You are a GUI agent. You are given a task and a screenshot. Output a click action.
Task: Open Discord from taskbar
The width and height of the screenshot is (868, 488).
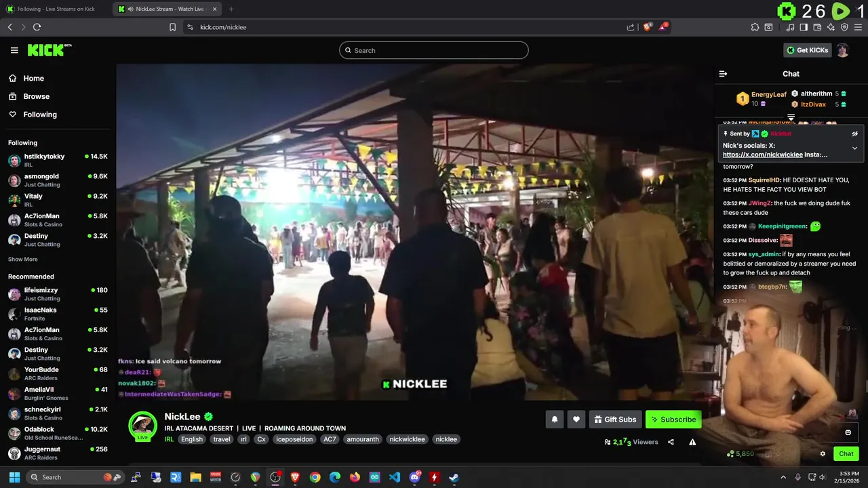[414, 477]
